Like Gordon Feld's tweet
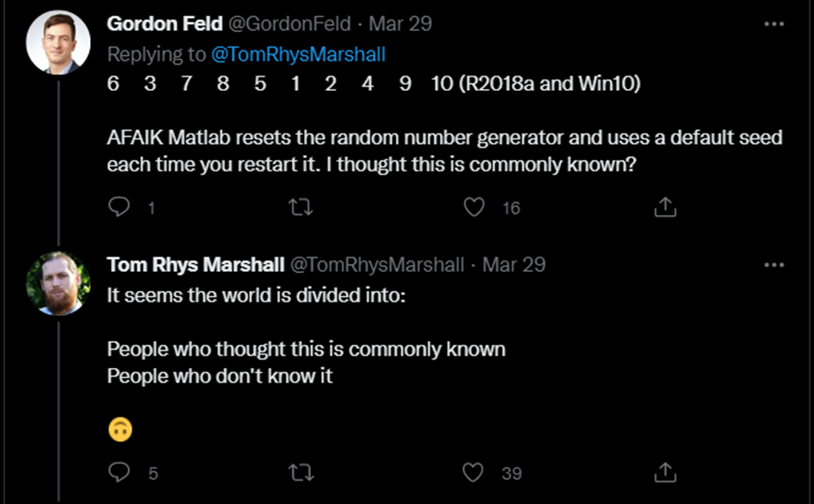Screen dimensions: 814x504 (x=473, y=207)
